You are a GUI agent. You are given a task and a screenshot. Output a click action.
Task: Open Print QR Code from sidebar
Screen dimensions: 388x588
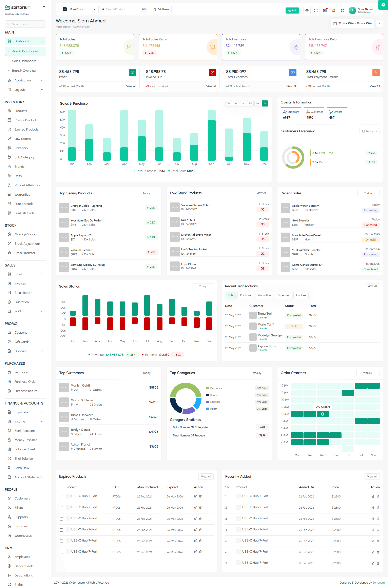25,213
